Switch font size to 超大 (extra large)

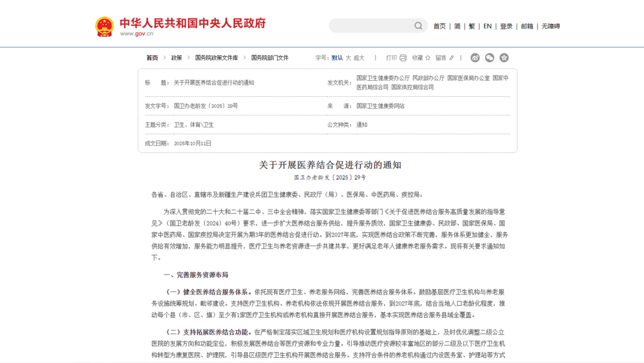[x=359, y=58]
